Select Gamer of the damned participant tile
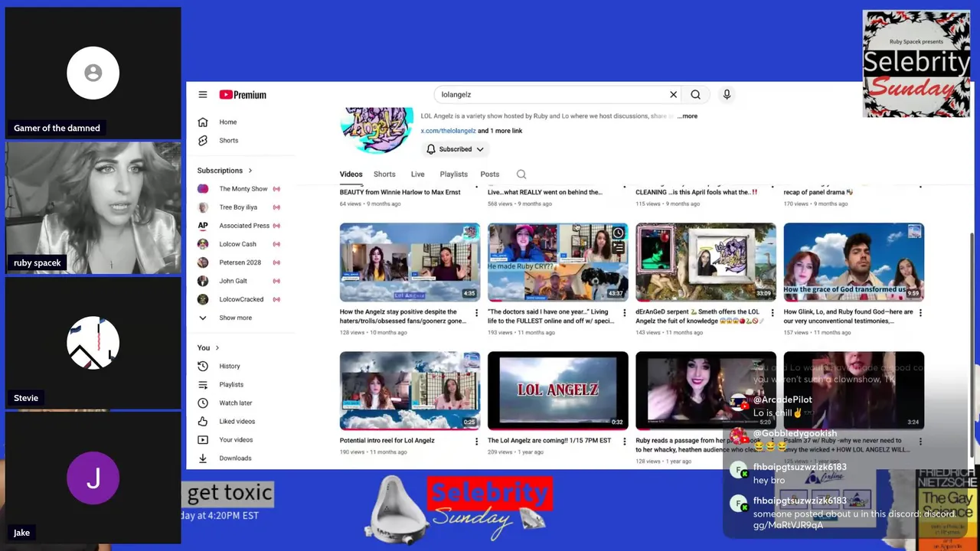This screenshot has height=551, width=980. (x=93, y=73)
